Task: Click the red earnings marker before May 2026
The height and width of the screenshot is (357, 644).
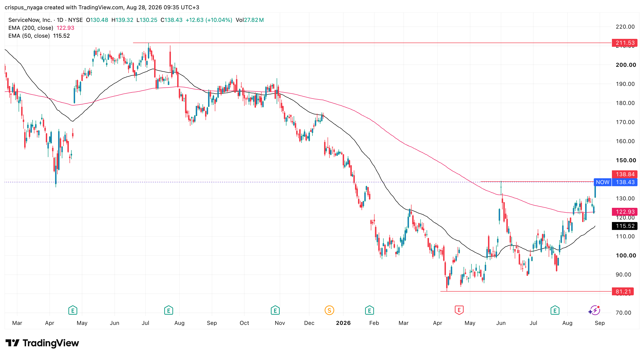Action: (459, 310)
